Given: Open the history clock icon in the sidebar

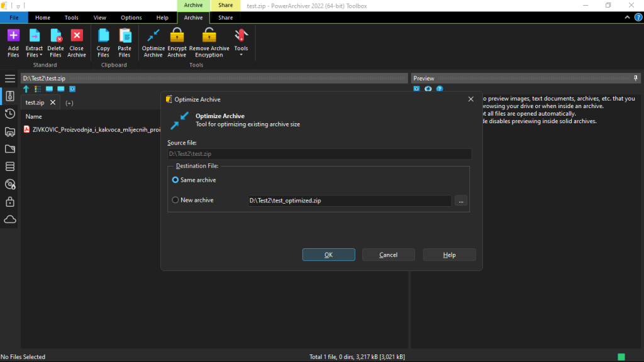Looking at the screenshot, I should tap(10, 114).
